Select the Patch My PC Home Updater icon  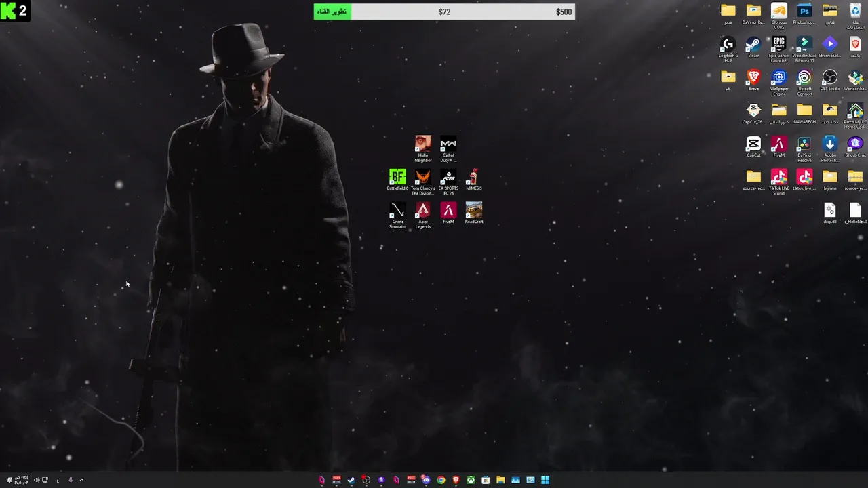[855, 116]
